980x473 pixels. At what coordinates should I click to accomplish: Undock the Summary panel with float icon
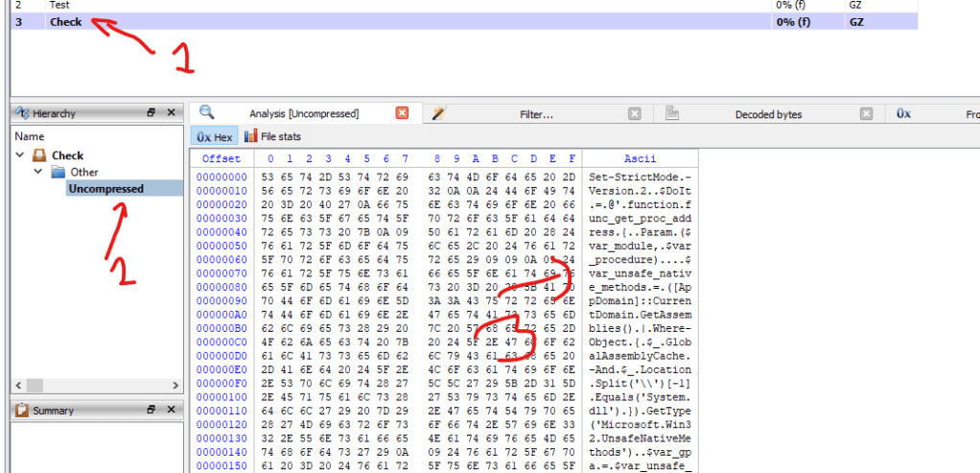point(152,411)
